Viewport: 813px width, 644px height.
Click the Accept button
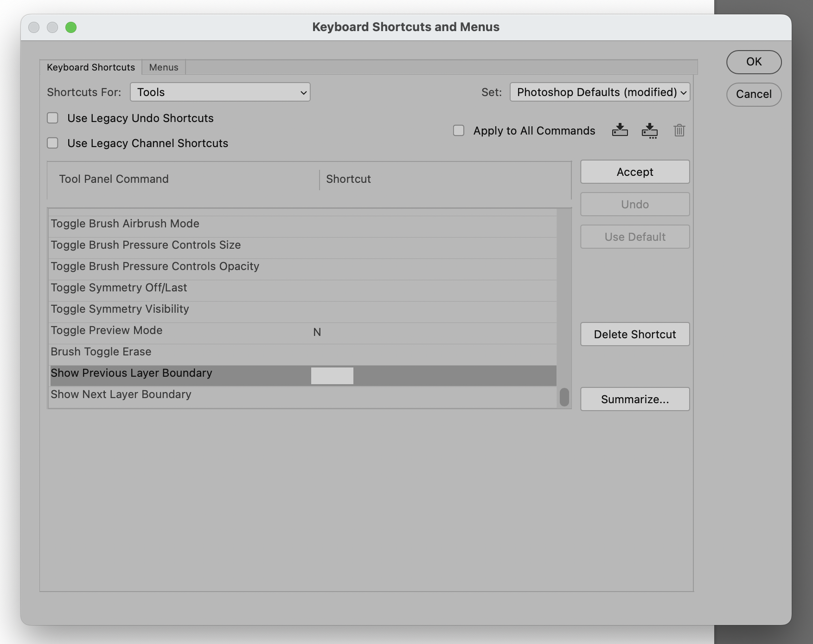click(x=634, y=172)
